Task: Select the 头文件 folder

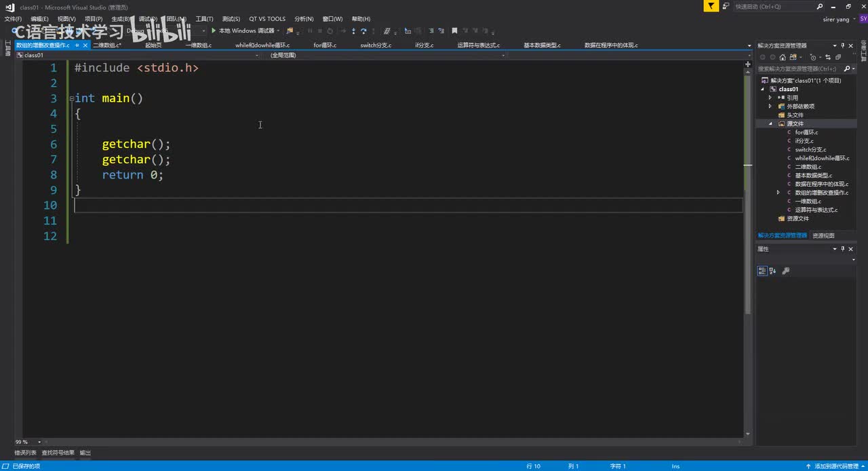Action: (795, 115)
